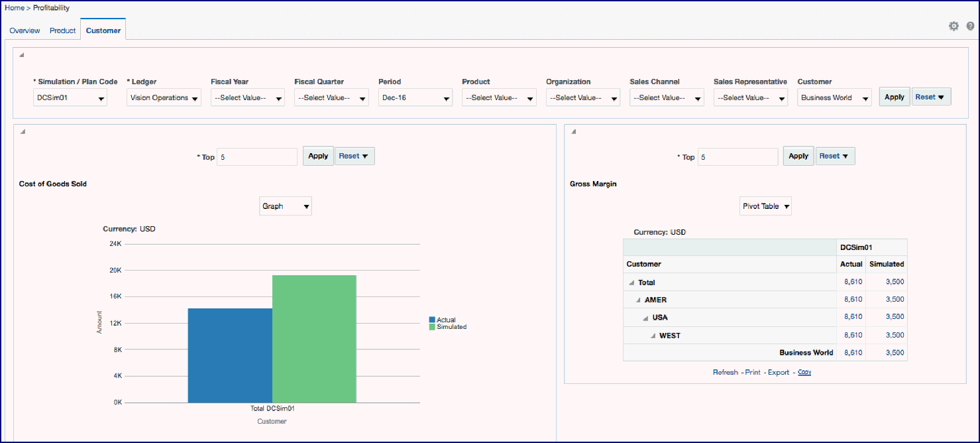The image size is (980, 443).
Task: Collapse the USA row in pivot table
Action: point(645,318)
